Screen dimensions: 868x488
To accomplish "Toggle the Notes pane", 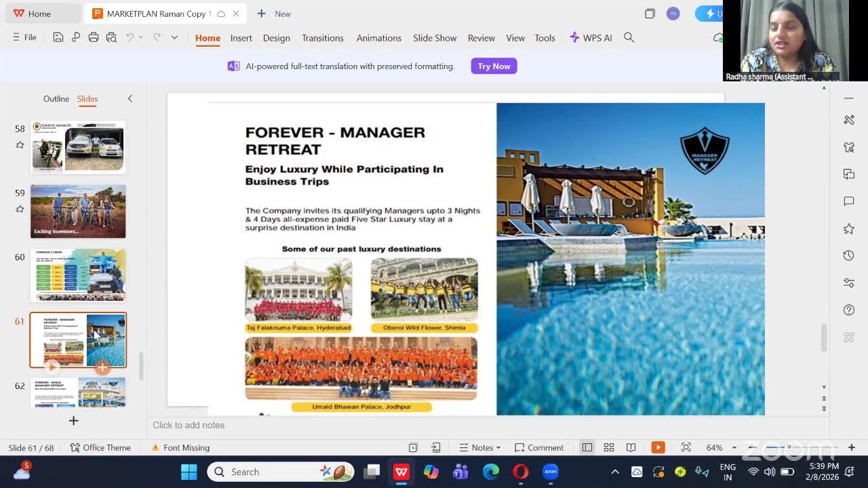I will click(480, 447).
